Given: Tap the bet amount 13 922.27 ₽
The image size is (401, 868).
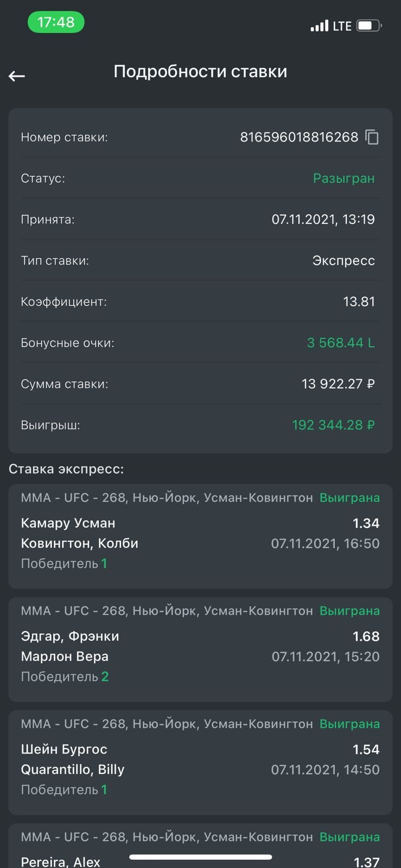Looking at the screenshot, I should tap(338, 384).
